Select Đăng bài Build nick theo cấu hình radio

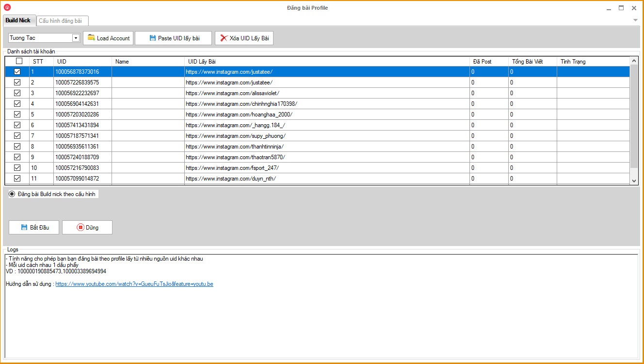pyautogui.click(x=12, y=194)
